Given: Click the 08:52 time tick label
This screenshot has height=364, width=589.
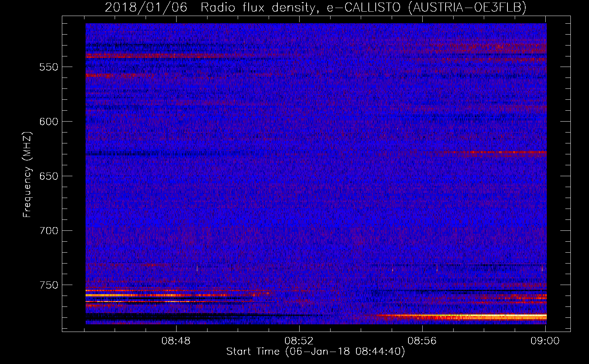Looking at the screenshot, I should (299, 341).
